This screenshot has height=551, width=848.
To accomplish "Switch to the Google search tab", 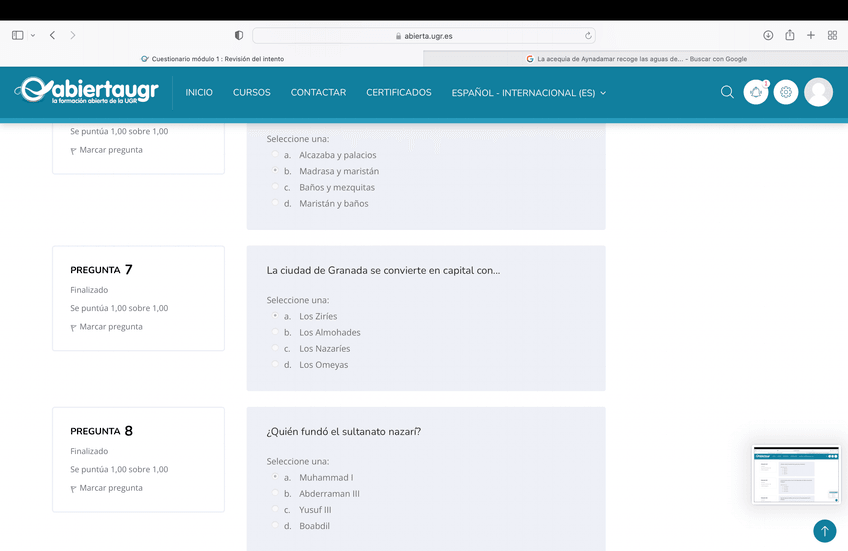I will 636,59.
